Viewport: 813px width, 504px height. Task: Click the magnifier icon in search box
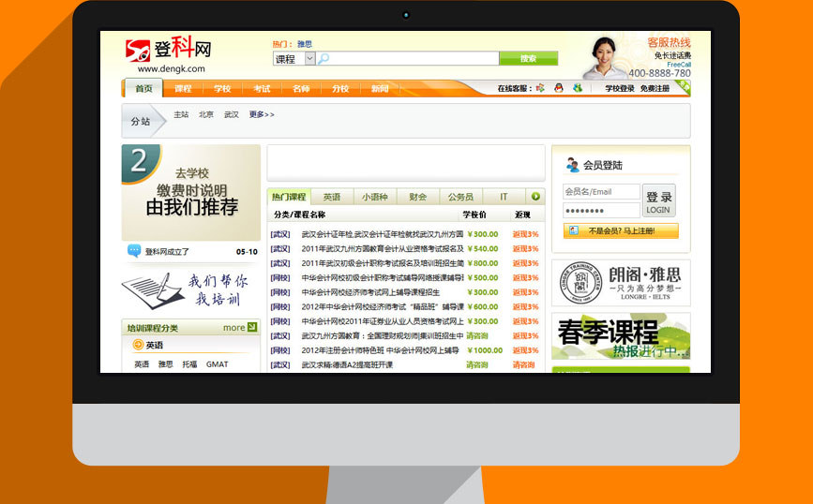pyautogui.click(x=324, y=59)
